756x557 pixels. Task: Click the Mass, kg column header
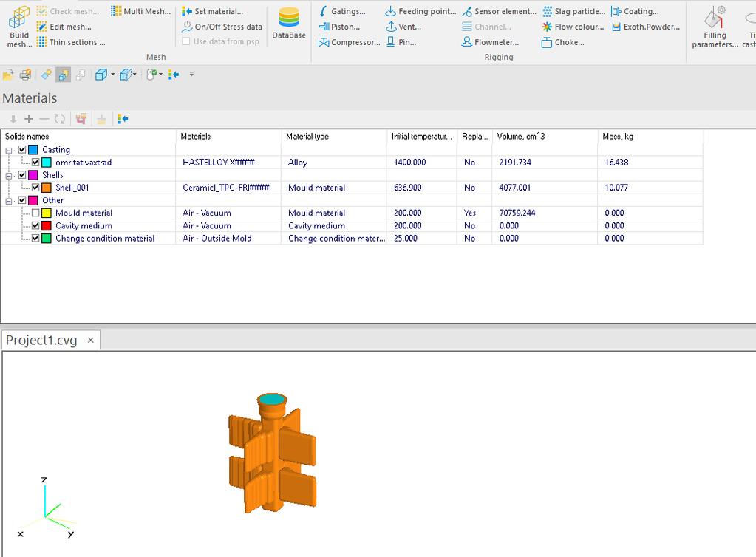pyautogui.click(x=650, y=137)
